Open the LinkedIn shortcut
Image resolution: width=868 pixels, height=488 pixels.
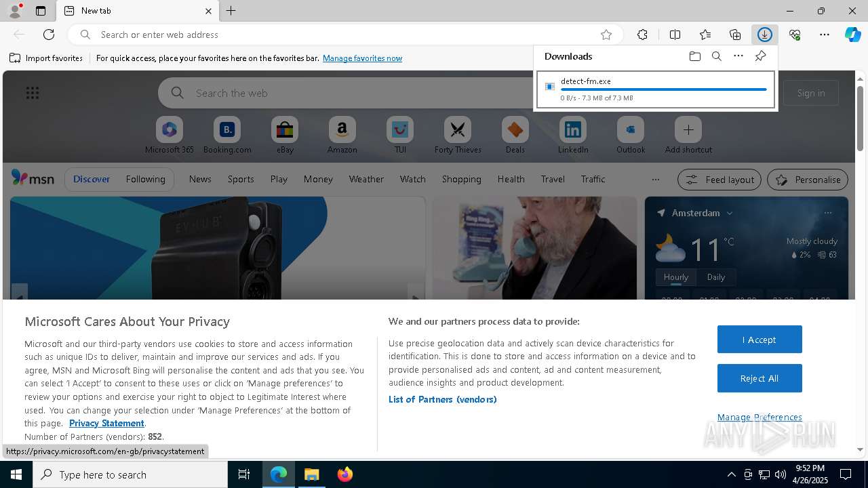tap(573, 136)
